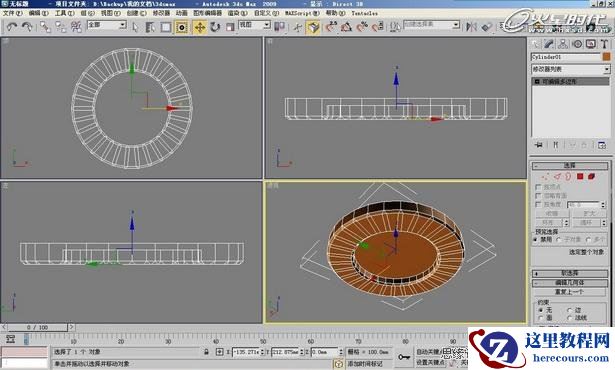This screenshot has width=615, height=370.
Task: Activate the Select and Move tool
Action: tap(200, 27)
